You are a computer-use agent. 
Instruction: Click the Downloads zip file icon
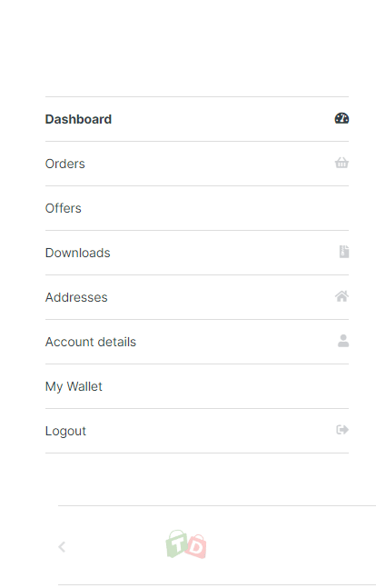[344, 252]
